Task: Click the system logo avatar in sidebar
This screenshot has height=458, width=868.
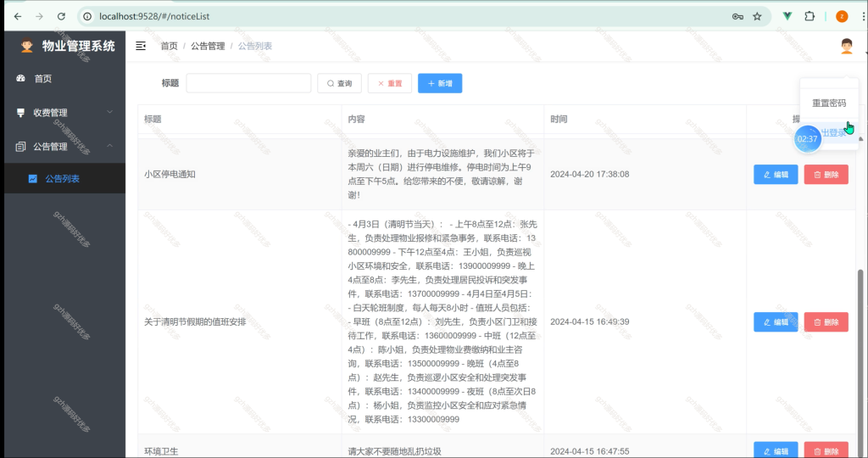Action: click(26, 46)
